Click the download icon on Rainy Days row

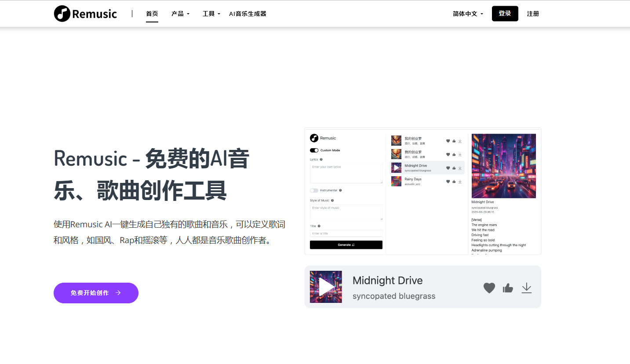[x=460, y=182]
